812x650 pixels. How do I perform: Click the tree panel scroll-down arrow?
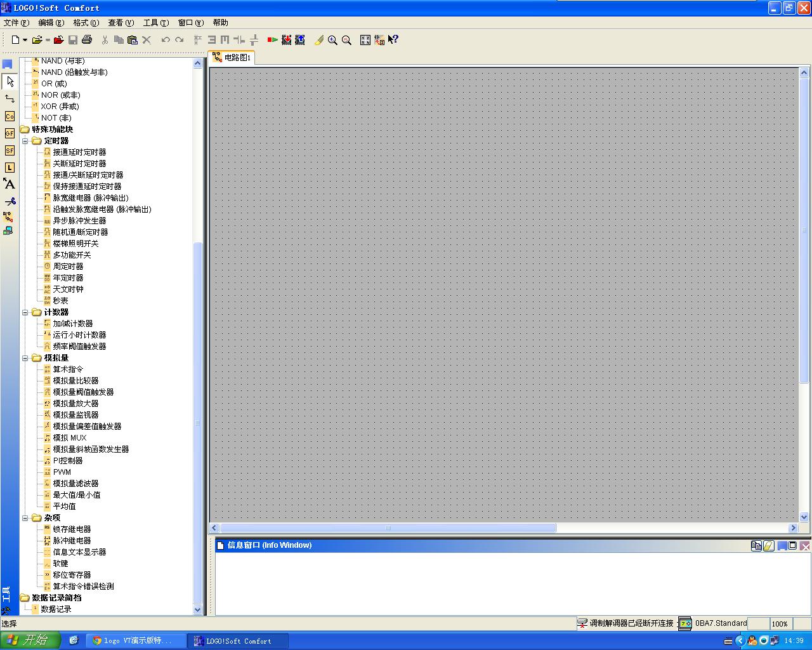pyautogui.click(x=197, y=610)
